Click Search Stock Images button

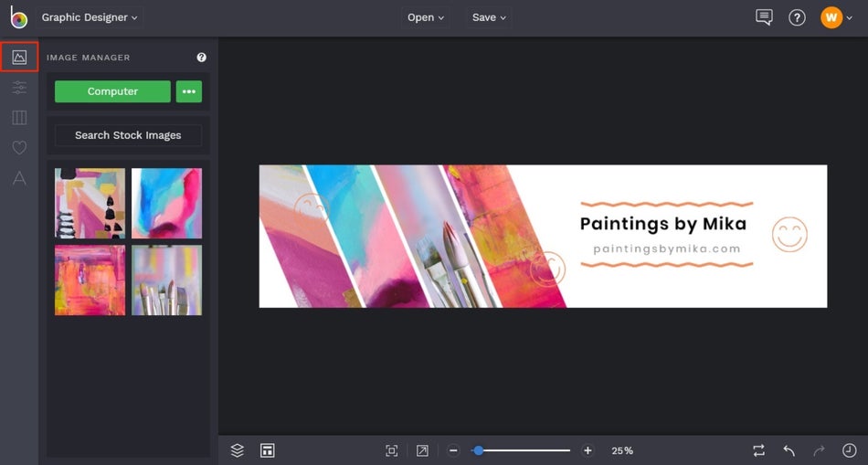(x=128, y=135)
